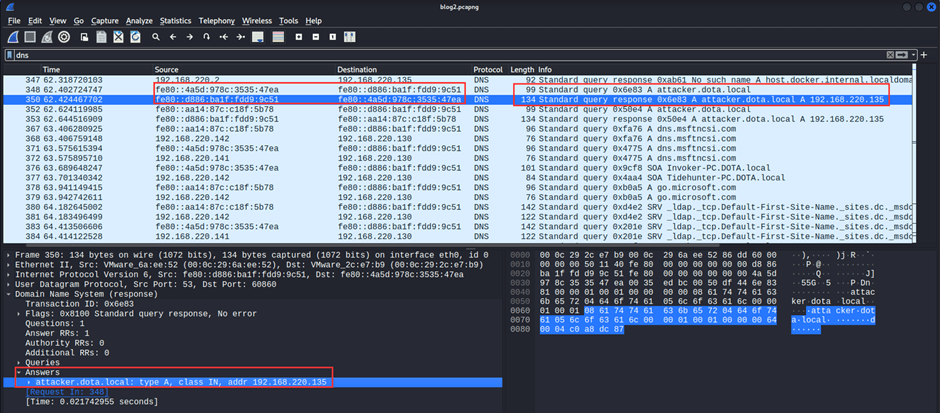Expand User Datagram Protocol section
Viewport: 940px width, 413px height.
[8, 285]
